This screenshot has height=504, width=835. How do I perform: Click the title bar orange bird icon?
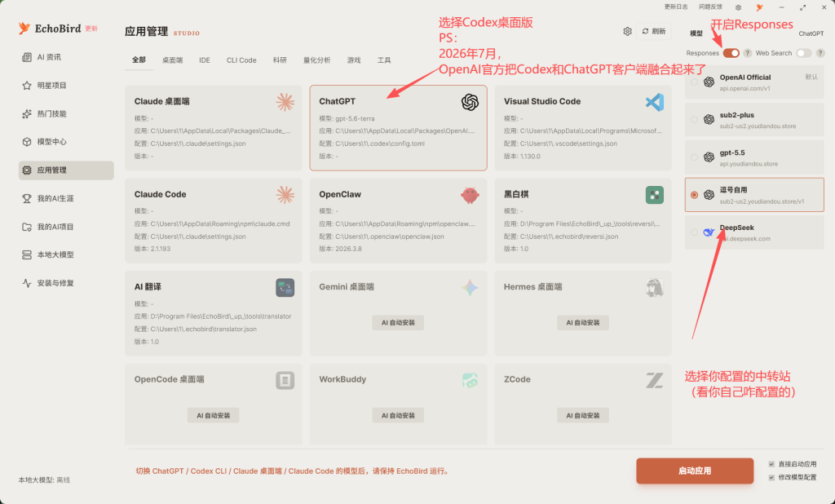click(759, 7)
